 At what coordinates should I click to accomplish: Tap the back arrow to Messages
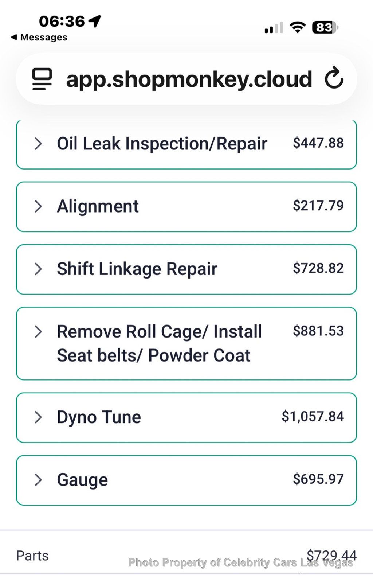point(14,37)
